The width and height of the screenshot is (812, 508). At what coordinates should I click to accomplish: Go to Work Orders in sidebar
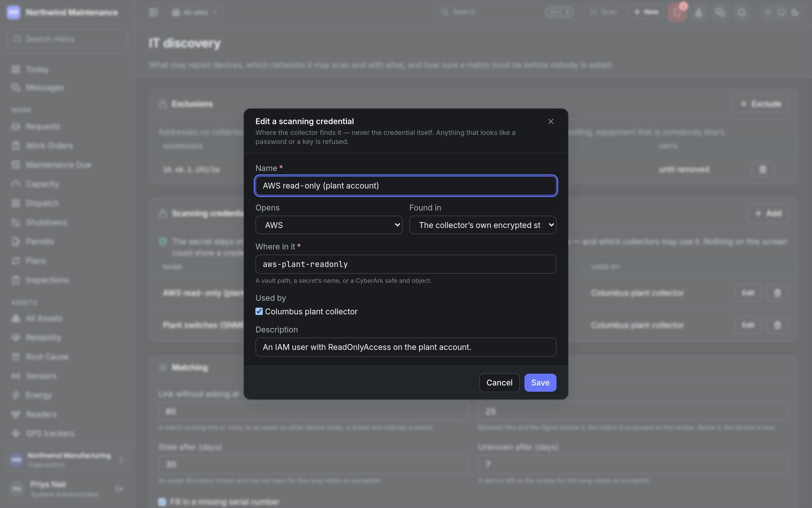67,146
